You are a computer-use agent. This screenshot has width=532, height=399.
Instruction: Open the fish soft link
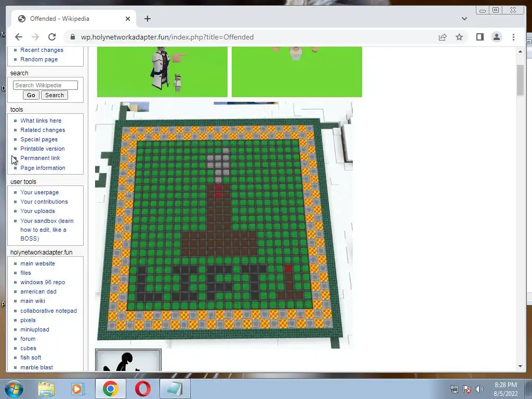coord(31,357)
